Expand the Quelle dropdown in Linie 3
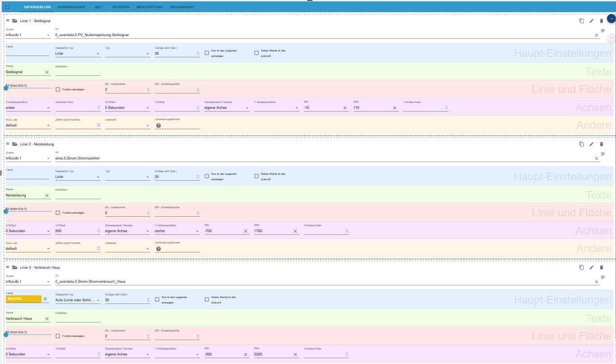 (x=28, y=282)
